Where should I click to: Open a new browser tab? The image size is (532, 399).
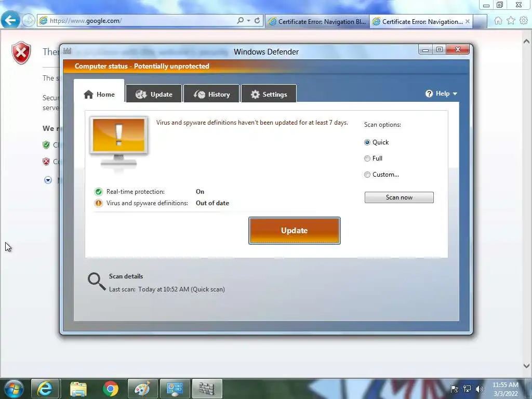(x=480, y=21)
